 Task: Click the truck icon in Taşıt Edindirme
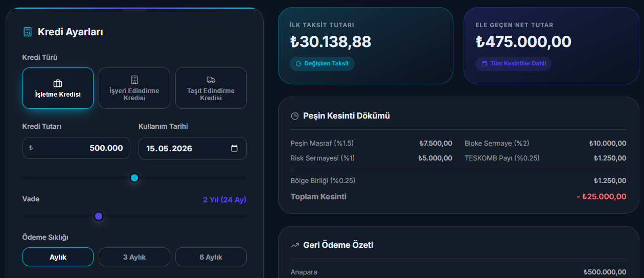pos(211,80)
